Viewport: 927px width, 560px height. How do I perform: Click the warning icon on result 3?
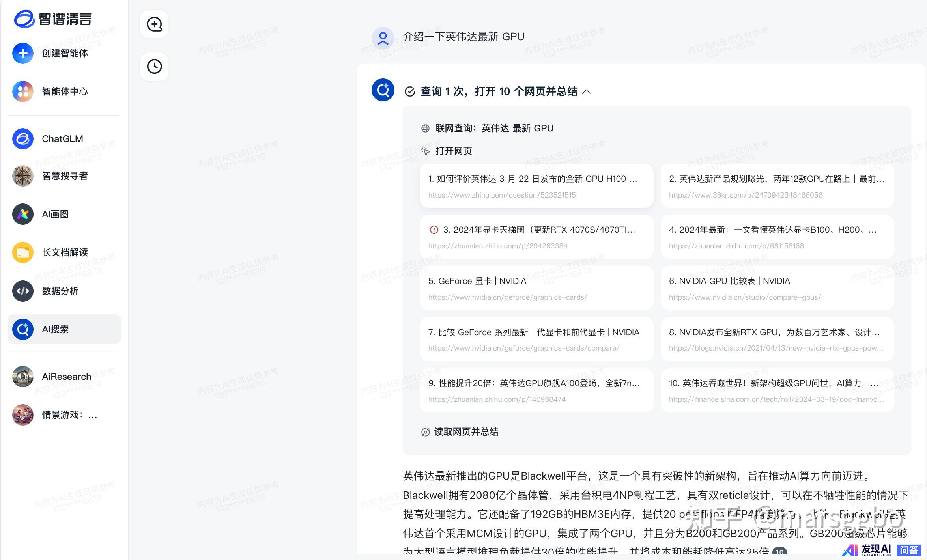coord(434,230)
